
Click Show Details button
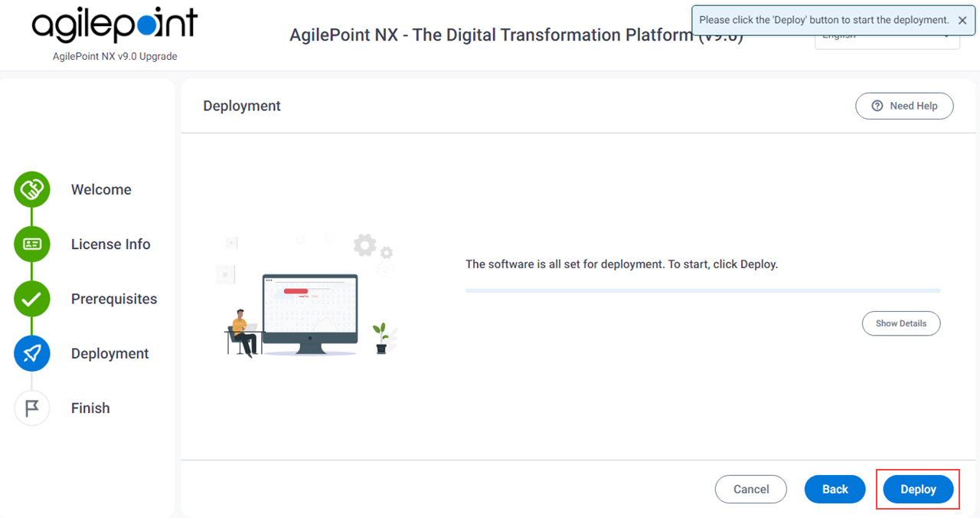click(x=901, y=323)
